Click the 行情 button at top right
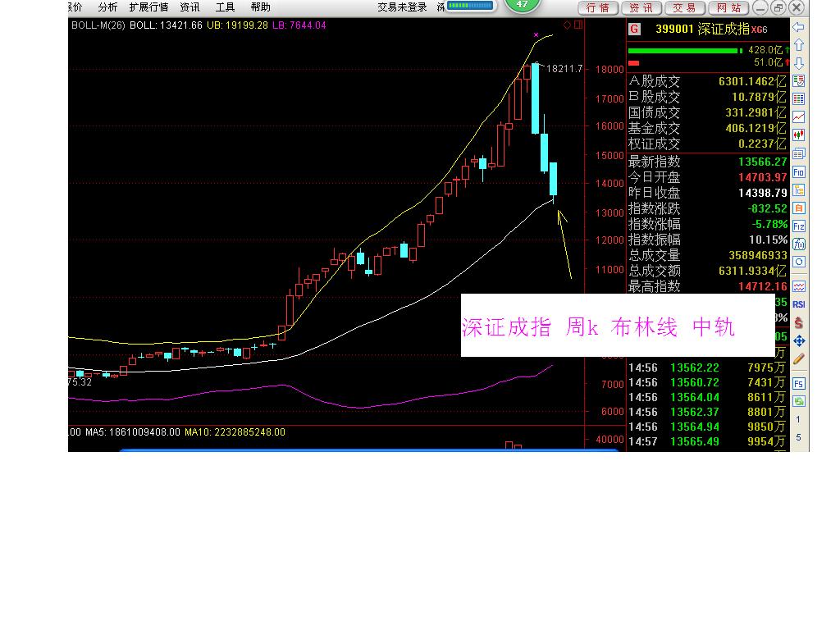The height and width of the screenshot is (630, 840). 598,7
